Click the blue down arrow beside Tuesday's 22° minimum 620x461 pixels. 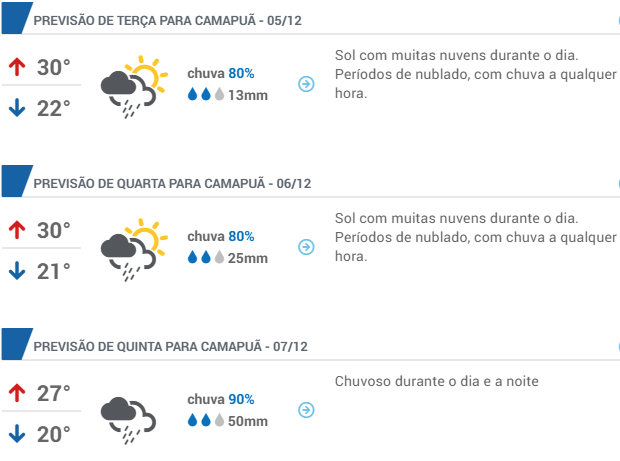16,108
